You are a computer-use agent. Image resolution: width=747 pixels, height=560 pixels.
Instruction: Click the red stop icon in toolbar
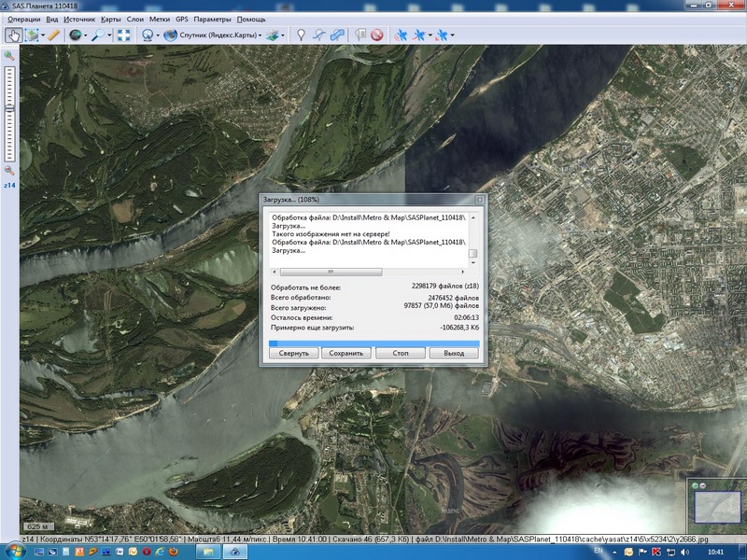(376, 35)
